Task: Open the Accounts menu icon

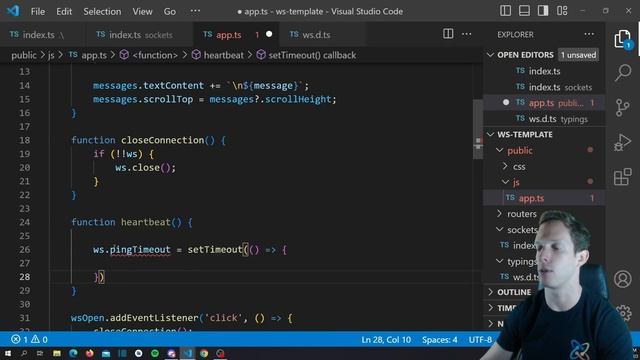Action: [623, 279]
